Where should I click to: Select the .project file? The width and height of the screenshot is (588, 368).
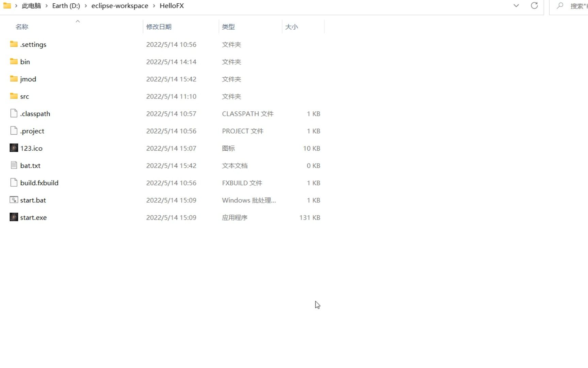tap(32, 131)
